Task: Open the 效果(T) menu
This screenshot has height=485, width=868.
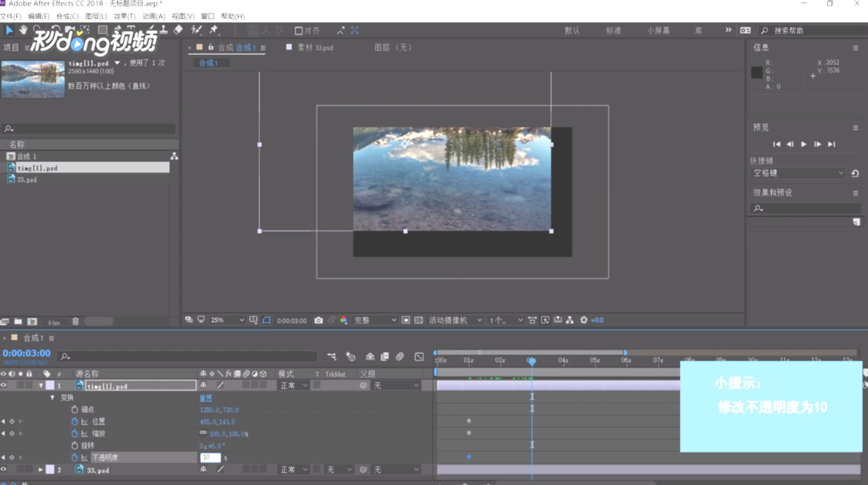Action: [124, 16]
